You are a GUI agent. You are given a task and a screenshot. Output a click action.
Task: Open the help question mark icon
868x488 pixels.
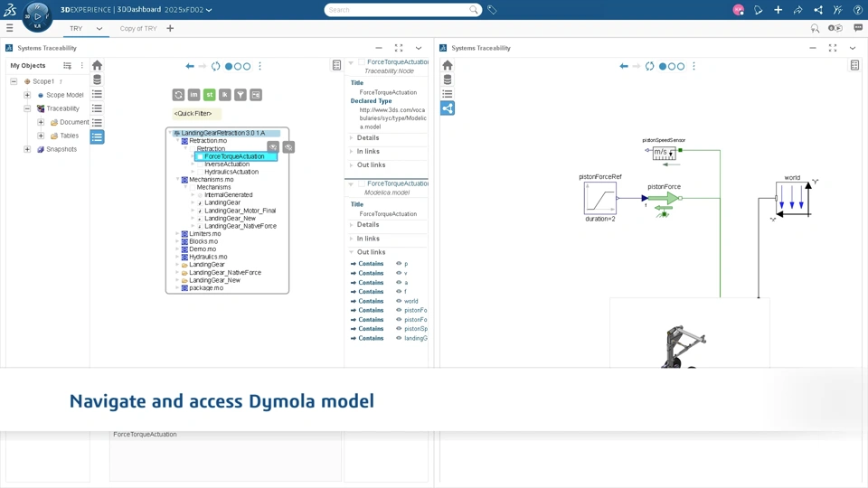857,10
